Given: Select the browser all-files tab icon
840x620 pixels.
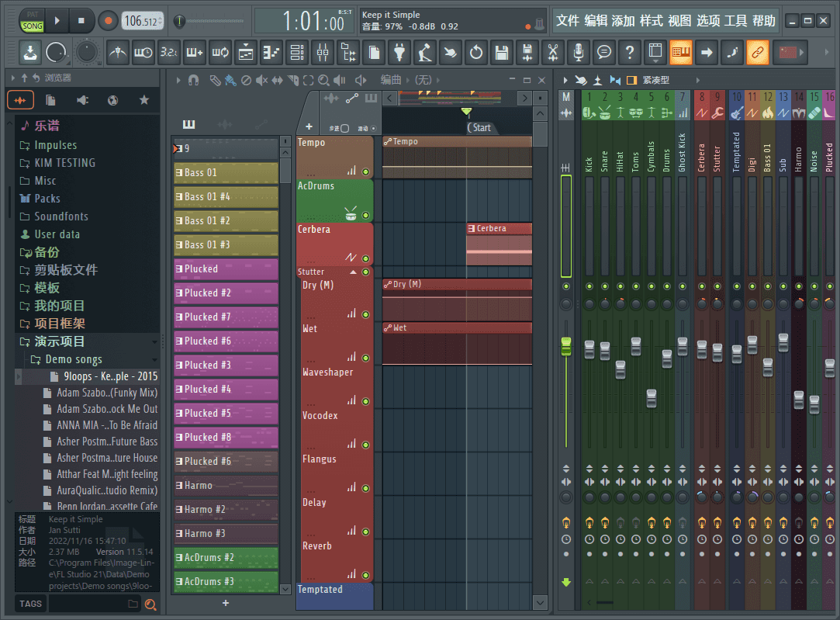Looking at the screenshot, I should pos(51,100).
